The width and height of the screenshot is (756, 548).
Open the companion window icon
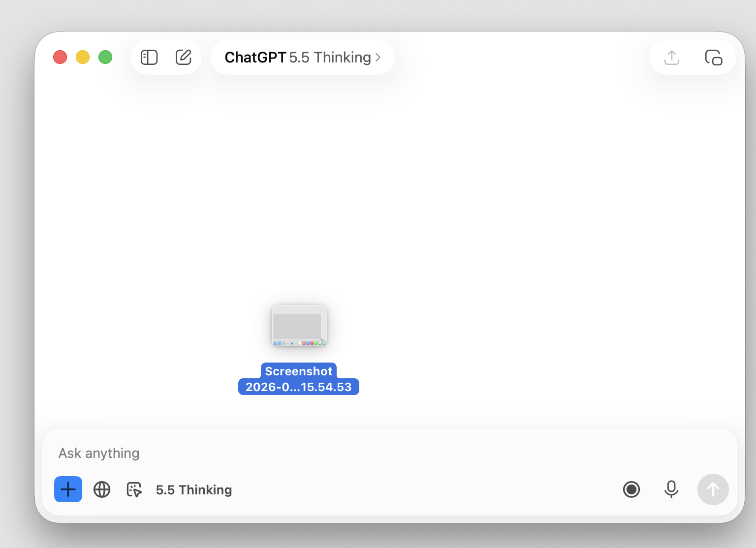(x=713, y=58)
